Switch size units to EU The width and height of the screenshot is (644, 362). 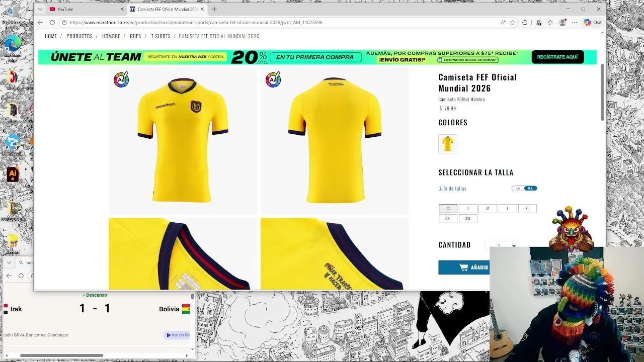point(518,189)
